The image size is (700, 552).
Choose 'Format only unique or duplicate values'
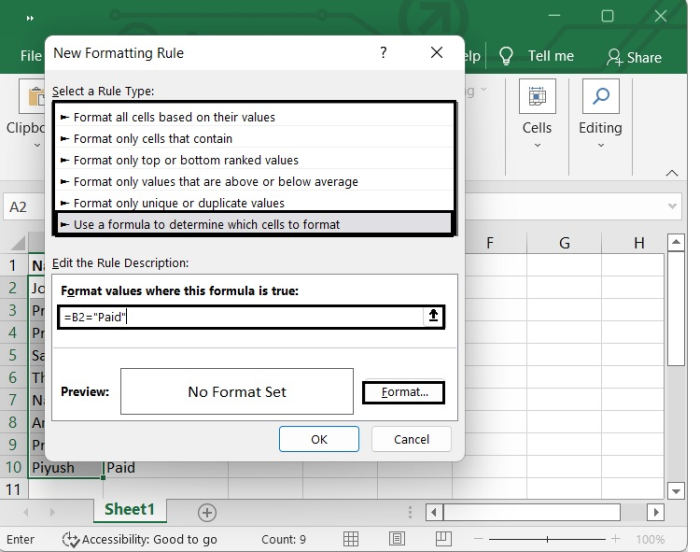[x=179, y=203]
